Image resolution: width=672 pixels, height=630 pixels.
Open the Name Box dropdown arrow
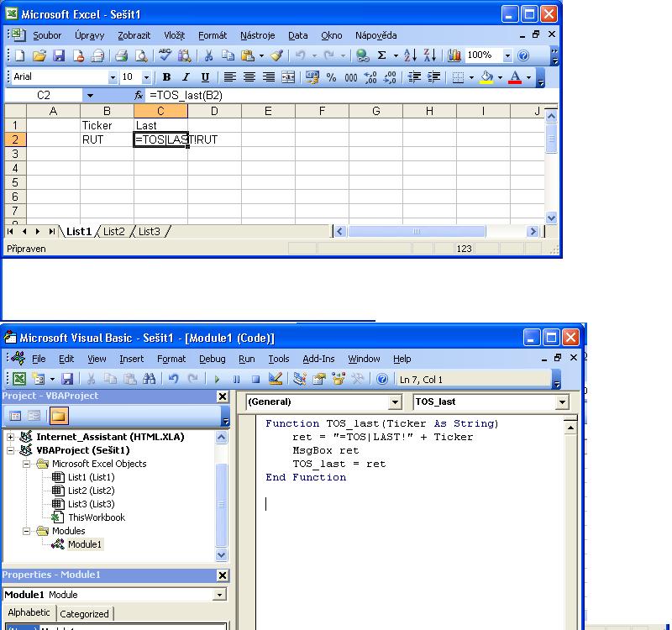click(90, 96)
